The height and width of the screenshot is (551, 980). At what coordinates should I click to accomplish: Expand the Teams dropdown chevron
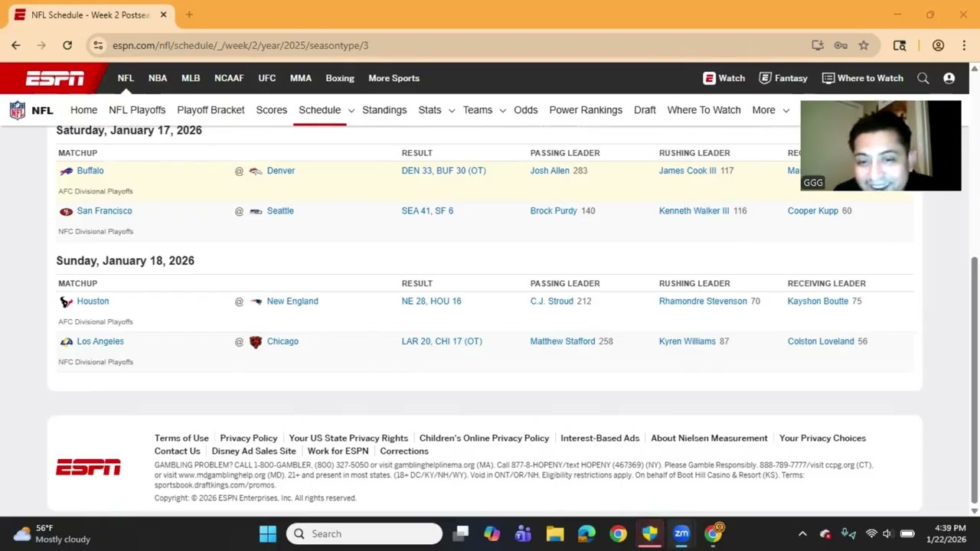(x=502, y=110)
